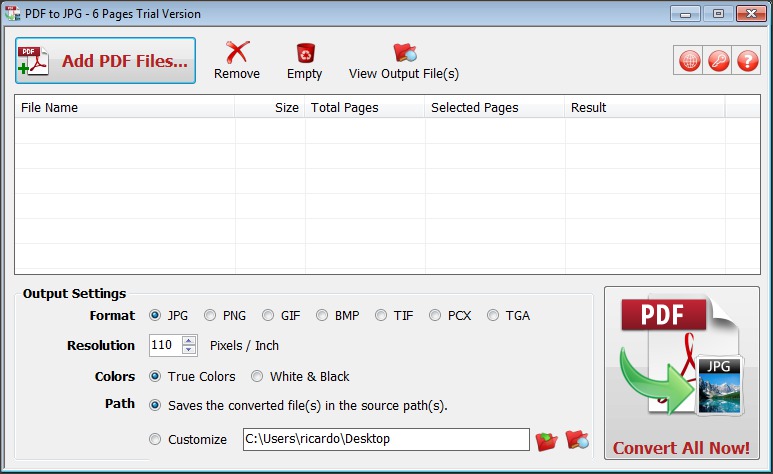
Task: Select save in source path option
Action: tap(298, 405)
